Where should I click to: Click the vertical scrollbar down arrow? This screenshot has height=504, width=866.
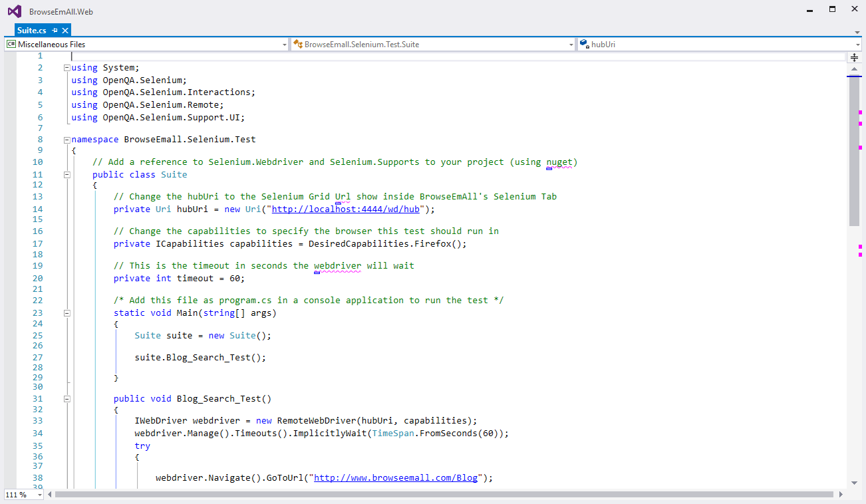[854, 483]
